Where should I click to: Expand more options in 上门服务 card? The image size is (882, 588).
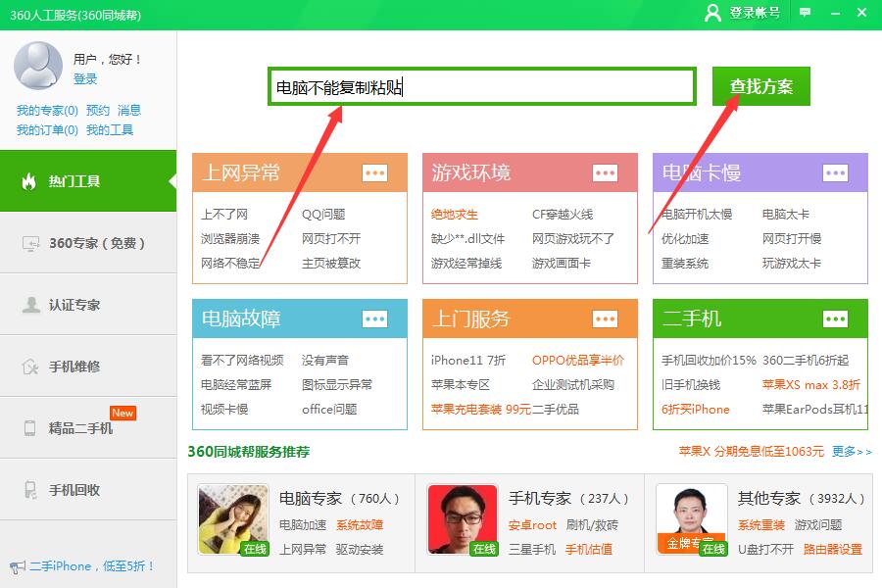[x=606, y=319]
